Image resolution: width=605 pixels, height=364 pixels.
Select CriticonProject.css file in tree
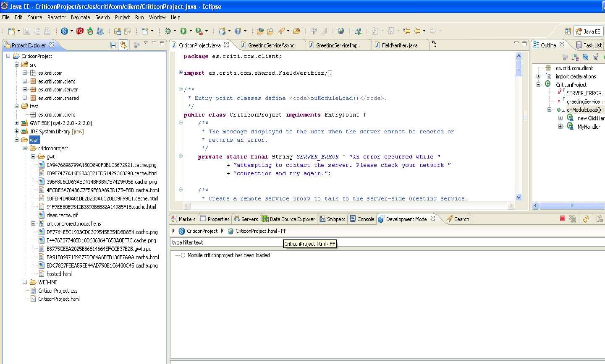tap(58, 291)
